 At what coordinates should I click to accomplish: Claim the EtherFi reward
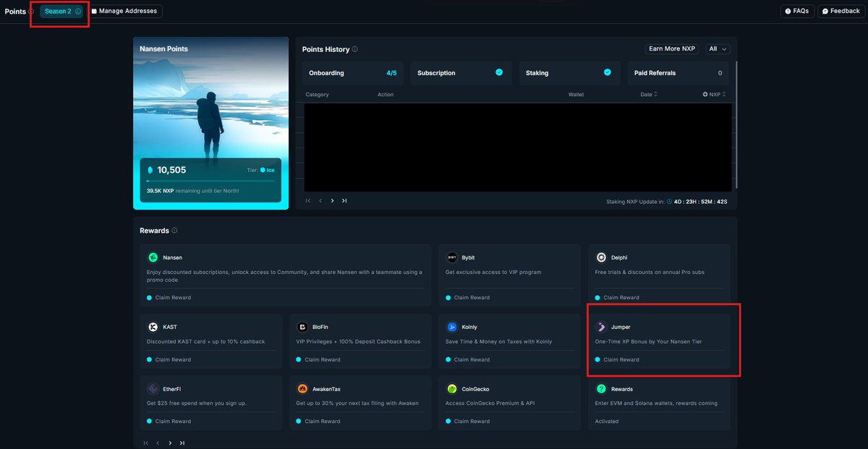pyautogui.click(x=169, y=422)
